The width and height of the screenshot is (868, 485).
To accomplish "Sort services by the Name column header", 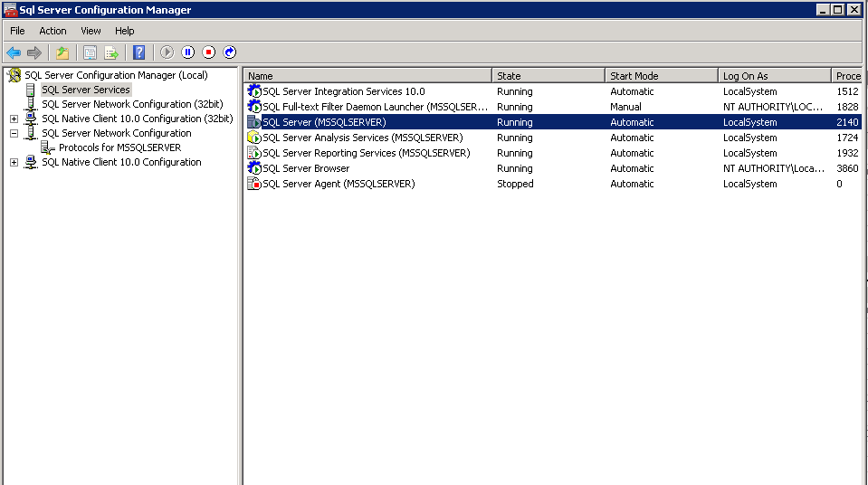I will [367, 76].
